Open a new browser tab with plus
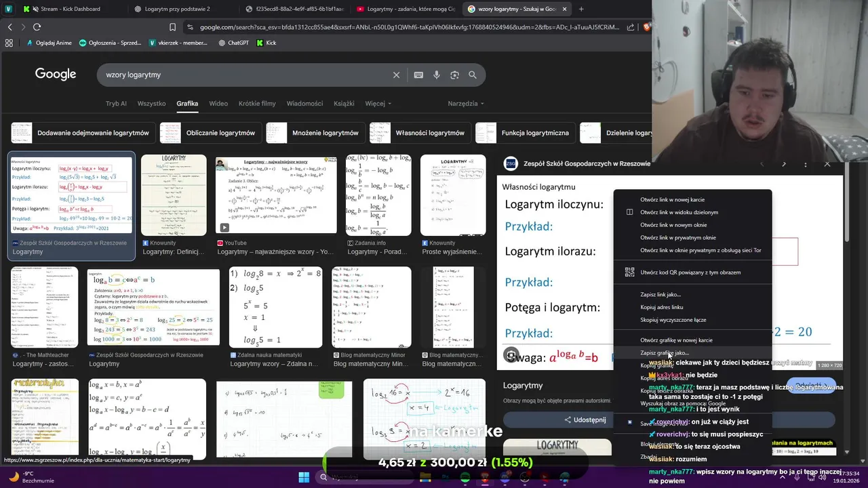This screenshot has width=868, height=488. click(x=581, y=9)
